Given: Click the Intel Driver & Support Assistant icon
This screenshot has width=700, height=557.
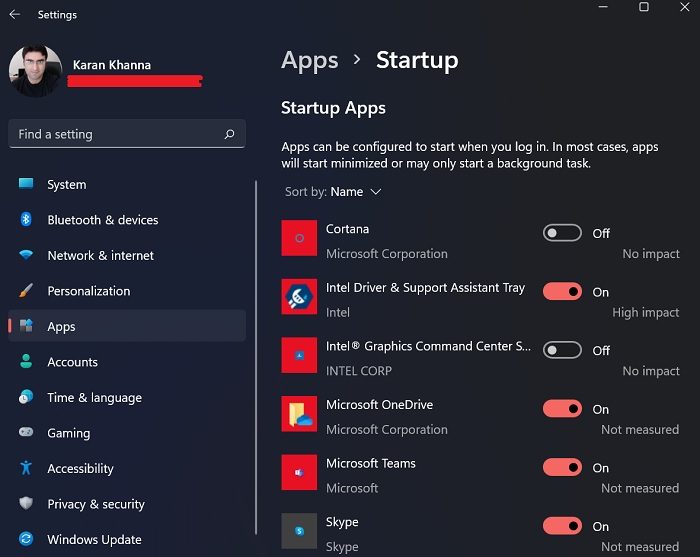Looking at the screenshot, I should click(x=299, y=297).
